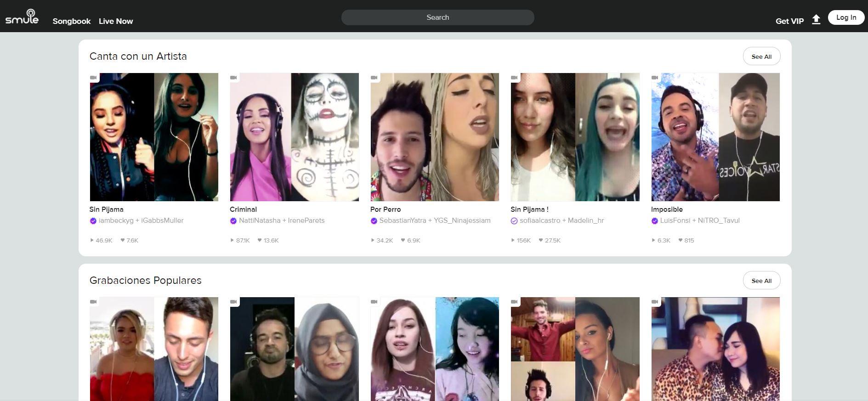The image size is (868, 401).
Task: Click the Grabaciones Populares heading
Action: pos(145,280)
